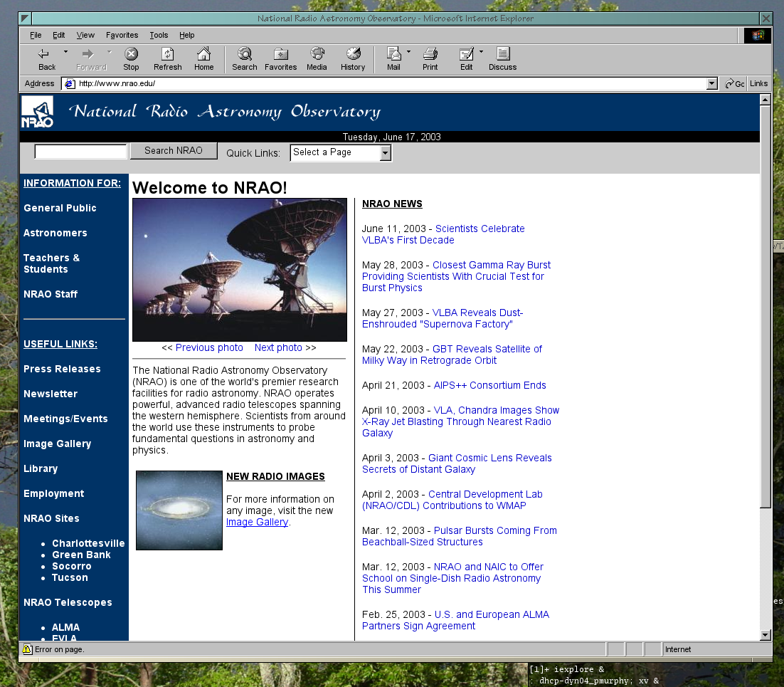Open the Select a Page dropdown
This screenshot has width=784, height=687.
(341, 152)
